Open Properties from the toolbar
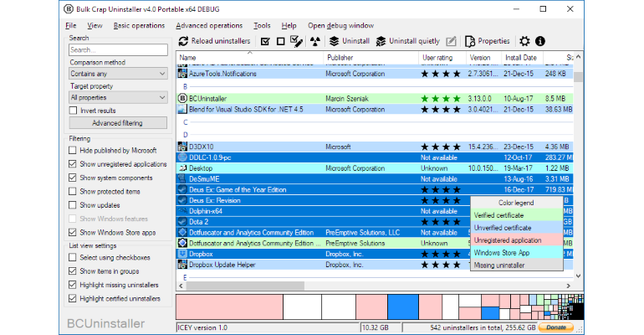Image resolution: width=644 pixels, height=335 pixels. (x=487, y=41)
